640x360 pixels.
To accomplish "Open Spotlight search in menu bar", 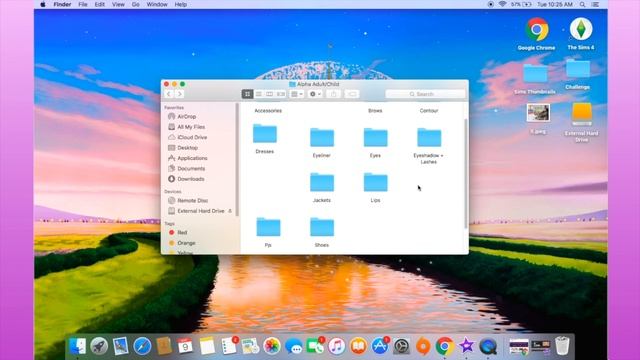I will pos(582,4).
